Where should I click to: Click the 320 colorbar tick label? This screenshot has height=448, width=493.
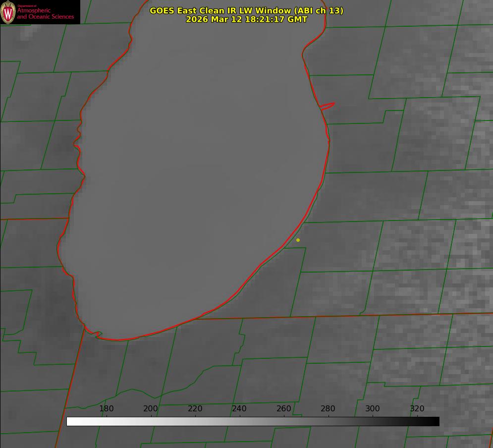pyautogui.click(x=417, y=409)
